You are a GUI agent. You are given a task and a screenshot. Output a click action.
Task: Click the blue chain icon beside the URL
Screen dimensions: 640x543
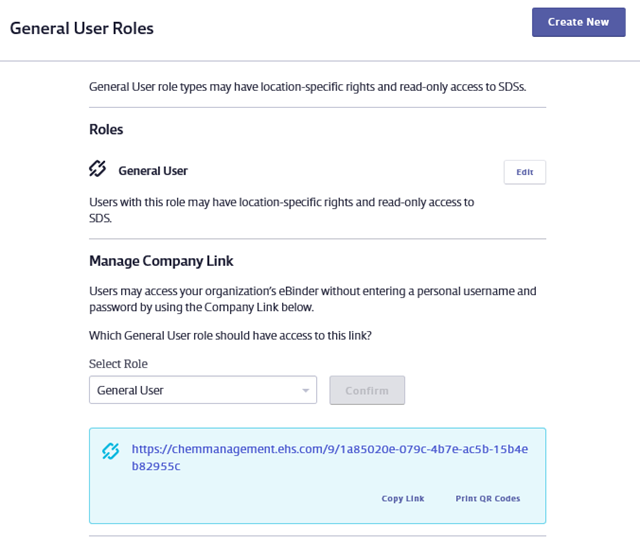(x=111, y=451)
